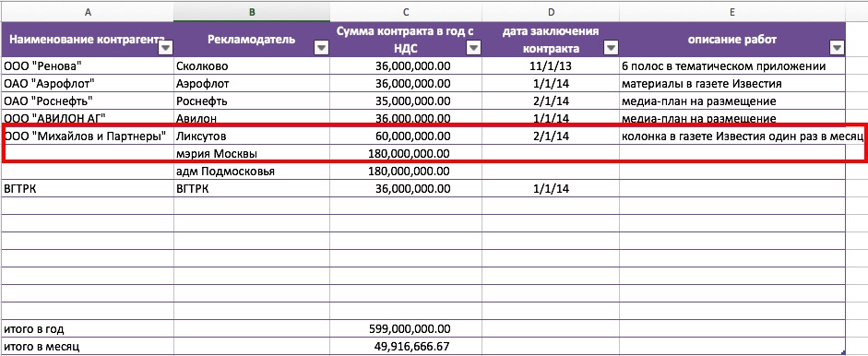Select the 49,916,666.67 monthly total cell
Screen dimensions: 868x356
pyautogui.click(x=406, y=347)
